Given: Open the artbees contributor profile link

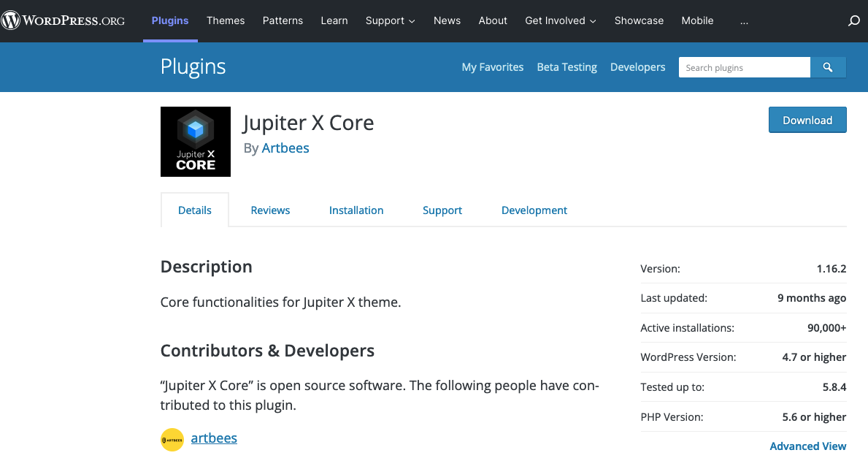Looking at the screenshot, I should [x=214, y=438].
